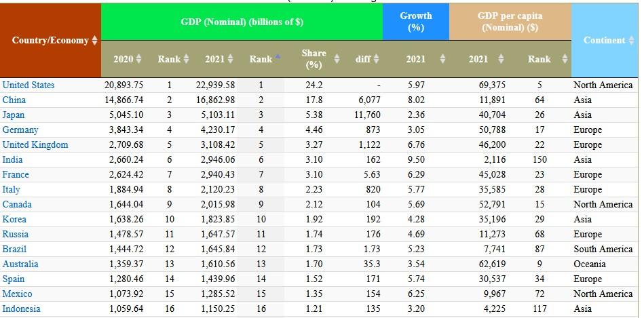The image size is (644, 318).
Task: Open the Japan country link
Action: coord(13,115)
